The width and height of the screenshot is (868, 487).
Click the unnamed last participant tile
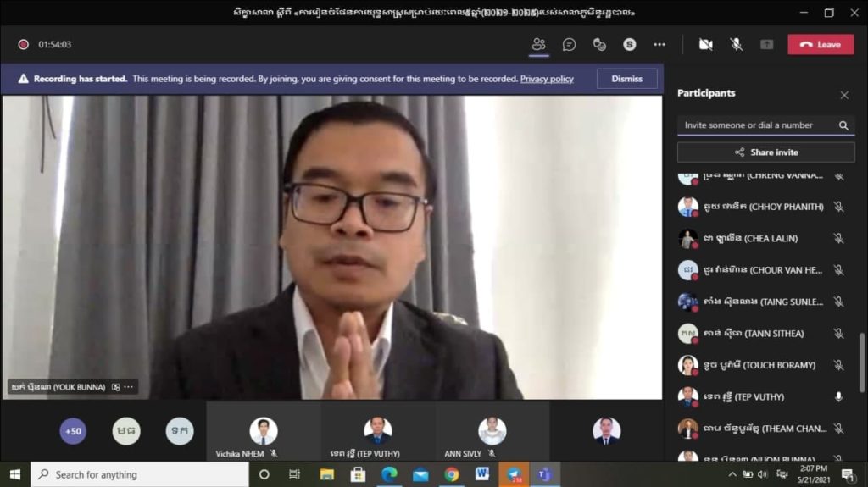tap(606, 432)
